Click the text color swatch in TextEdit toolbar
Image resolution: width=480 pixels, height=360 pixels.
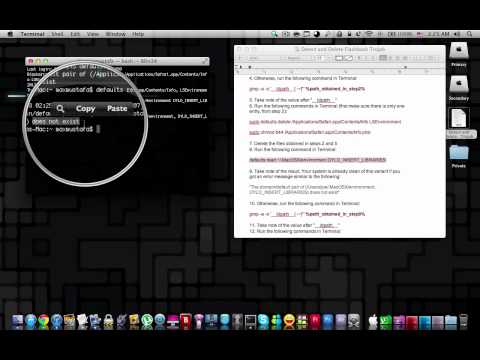point(339,58)
